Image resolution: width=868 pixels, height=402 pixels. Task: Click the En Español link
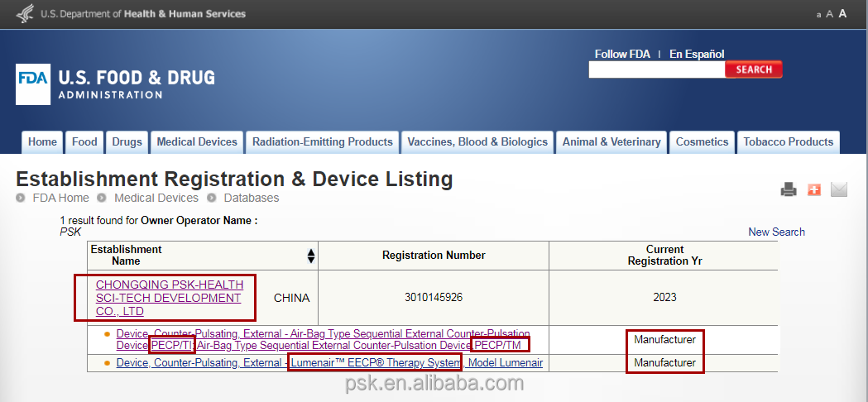(x=697, y=54)
